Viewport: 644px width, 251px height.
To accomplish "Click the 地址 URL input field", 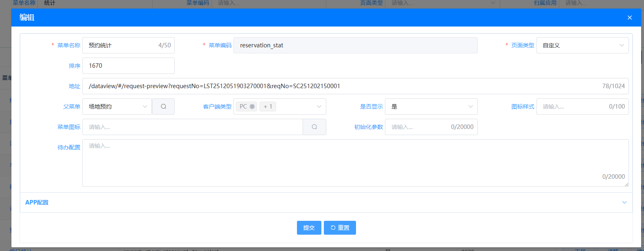I will (x=342, y=86).
